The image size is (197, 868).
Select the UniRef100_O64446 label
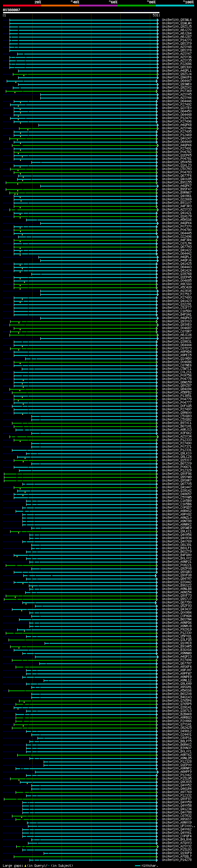coord(177,101)
